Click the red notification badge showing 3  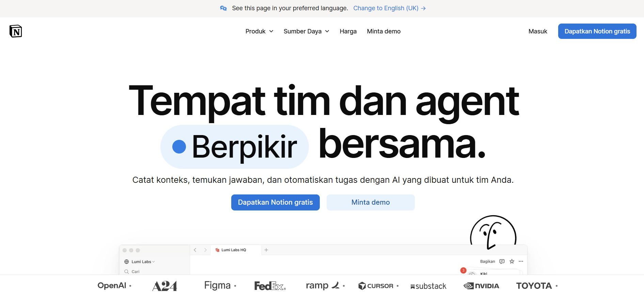pos(463,271)
